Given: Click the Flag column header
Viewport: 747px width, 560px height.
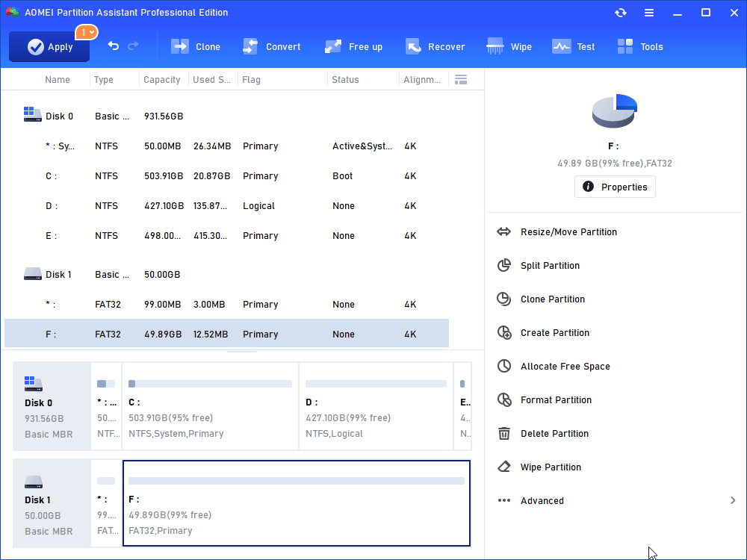Looking at the screenshot, I should tap(251, 80).
